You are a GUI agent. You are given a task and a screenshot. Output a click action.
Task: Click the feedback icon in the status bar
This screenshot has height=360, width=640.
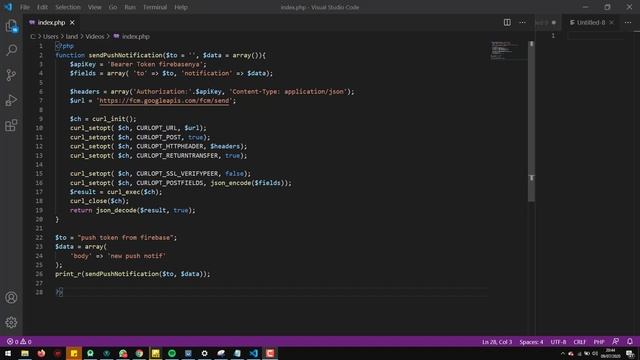point(616,341)
